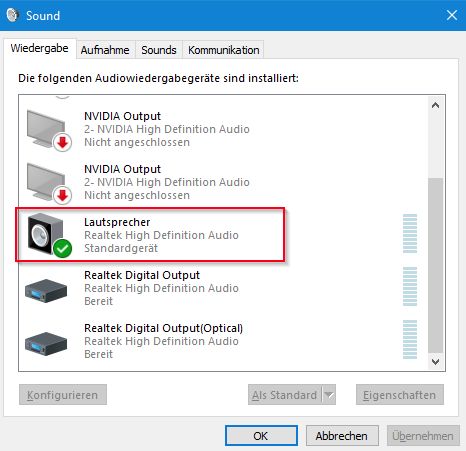Viewport: 466px width, 451px height.
Task: Click the Realtek Digital Output(Optical) device icon
Action: (46, 344)
